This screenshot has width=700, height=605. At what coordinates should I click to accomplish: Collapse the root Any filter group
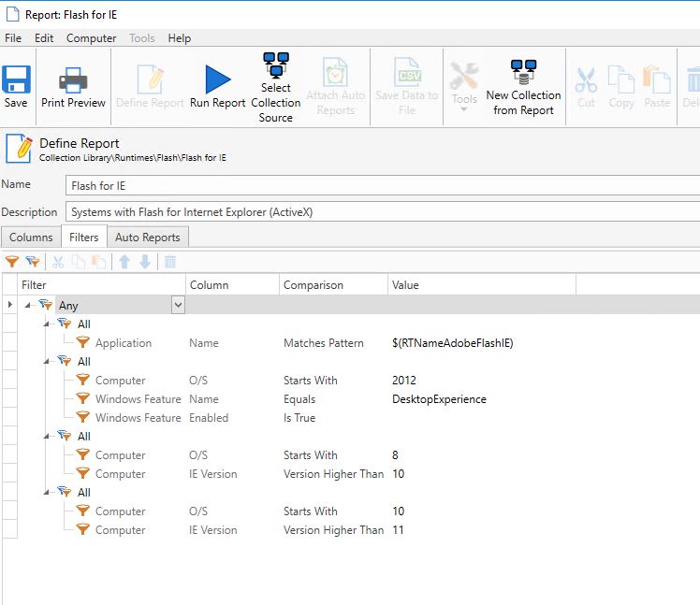28,306
